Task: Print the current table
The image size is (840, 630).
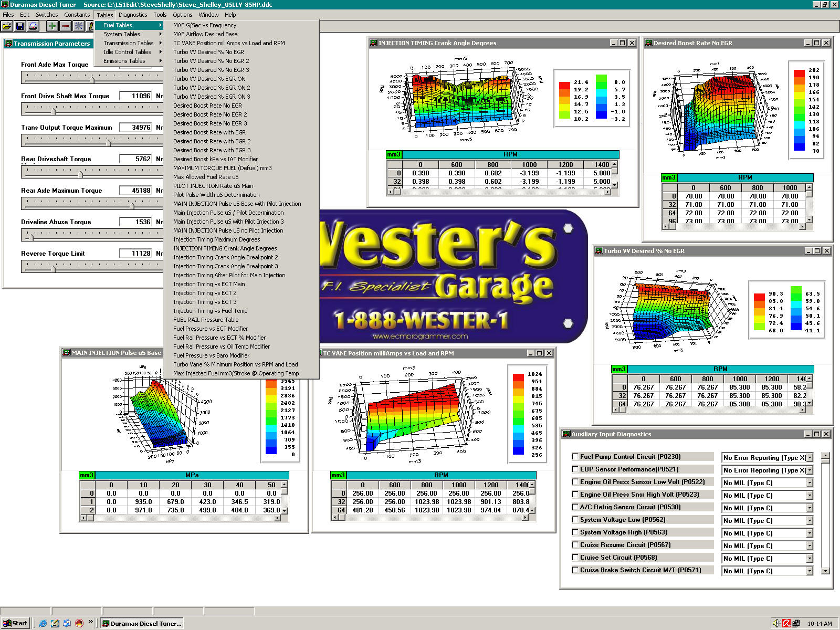Action: [x=33, y=26]
